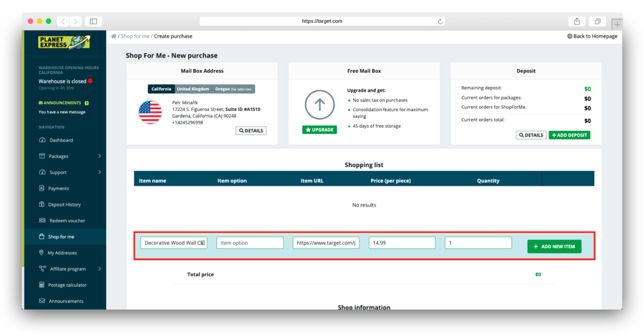This screenshot has height=335, width=644.
Task: Expand the Packages sidebar submenu
Action: coord(99,156)
